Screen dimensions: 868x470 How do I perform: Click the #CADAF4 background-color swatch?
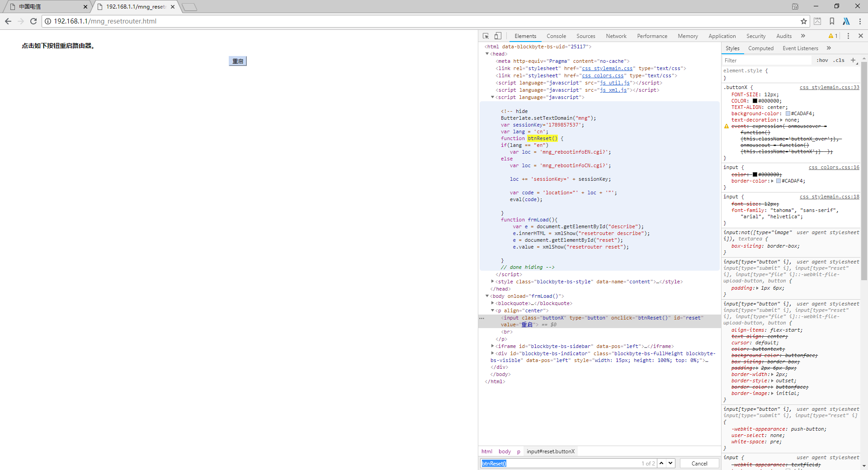click(x=788, y=114)
